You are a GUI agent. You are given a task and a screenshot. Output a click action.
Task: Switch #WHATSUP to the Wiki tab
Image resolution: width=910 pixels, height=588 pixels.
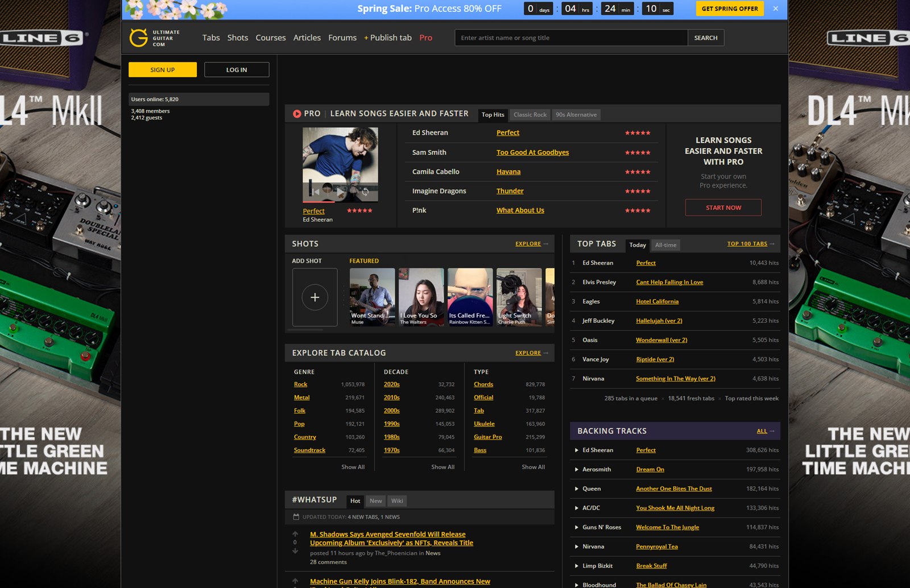397,501
